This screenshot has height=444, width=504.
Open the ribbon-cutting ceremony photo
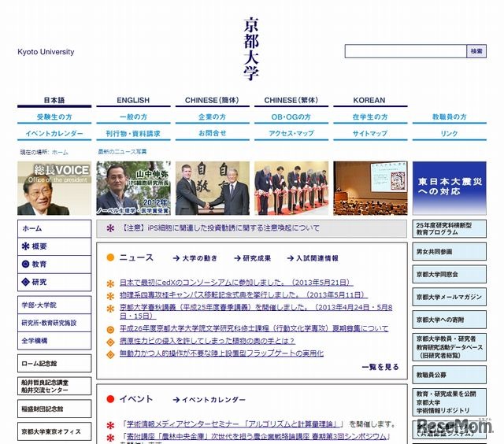pyautogui.click(x=291, y=188)
